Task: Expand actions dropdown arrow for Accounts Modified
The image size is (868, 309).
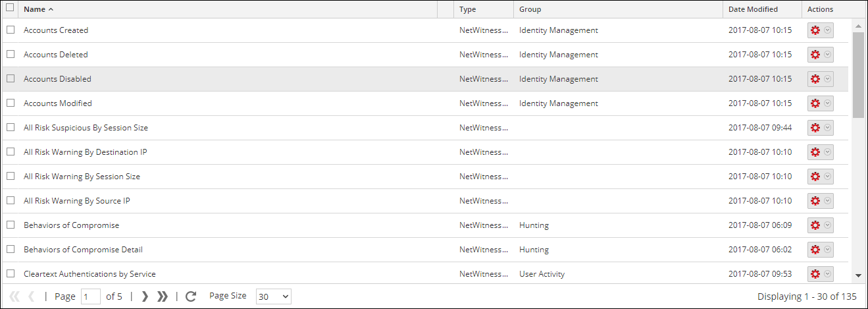Action: click(828, 103)
